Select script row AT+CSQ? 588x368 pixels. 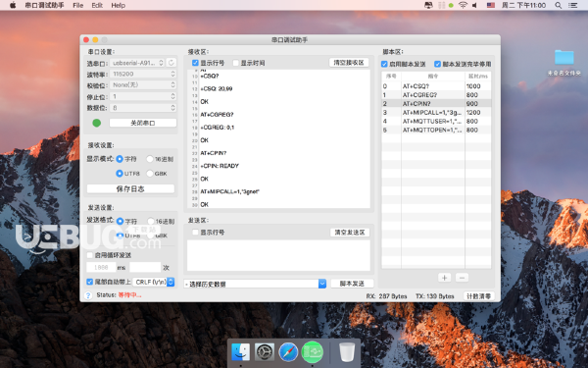[436, 86]
